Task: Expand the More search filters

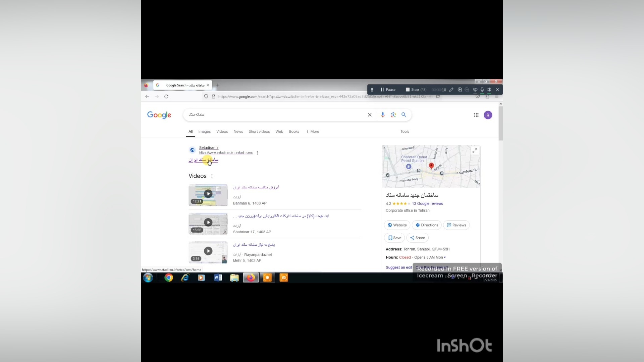Action: 313,132
